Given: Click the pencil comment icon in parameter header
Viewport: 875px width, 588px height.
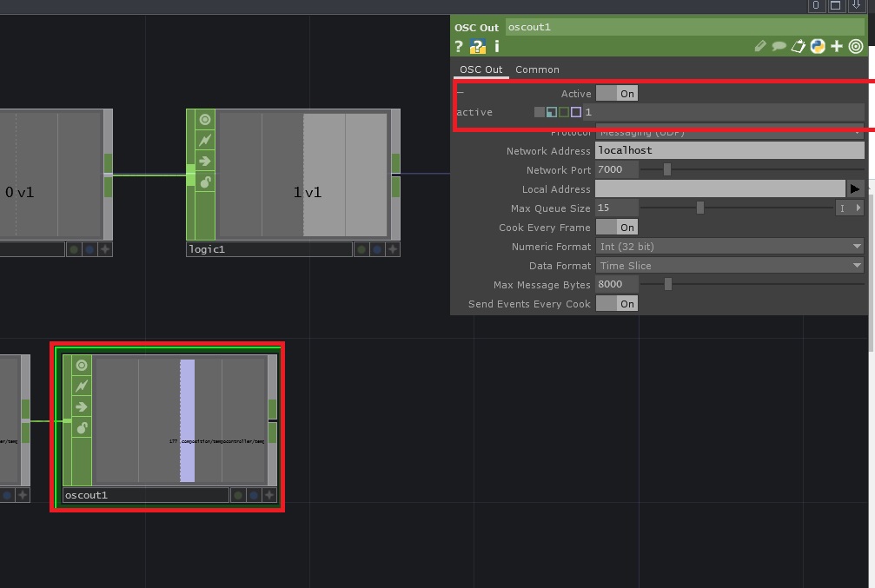Looking at the screenshot, I should [760, 46].
